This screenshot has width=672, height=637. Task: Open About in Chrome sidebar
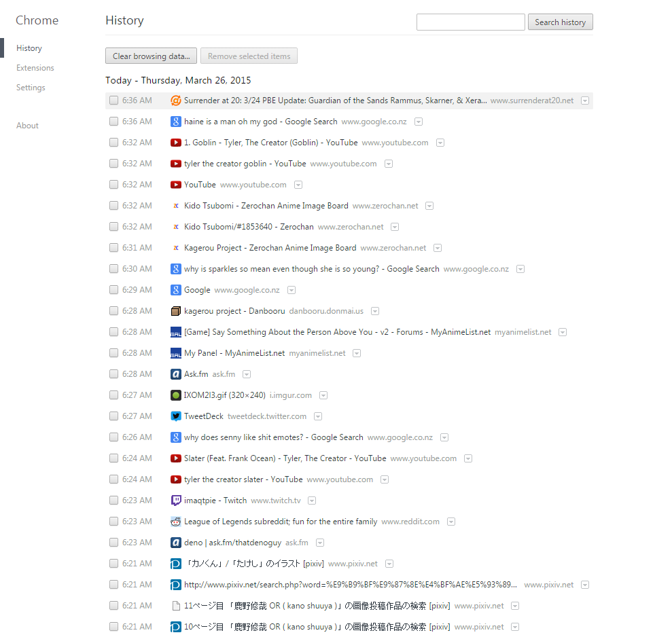click(27, 126)
